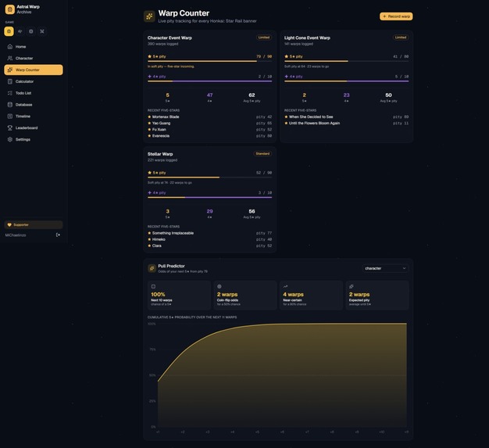Click the Timeline sidebar icon

coord(10,116)
